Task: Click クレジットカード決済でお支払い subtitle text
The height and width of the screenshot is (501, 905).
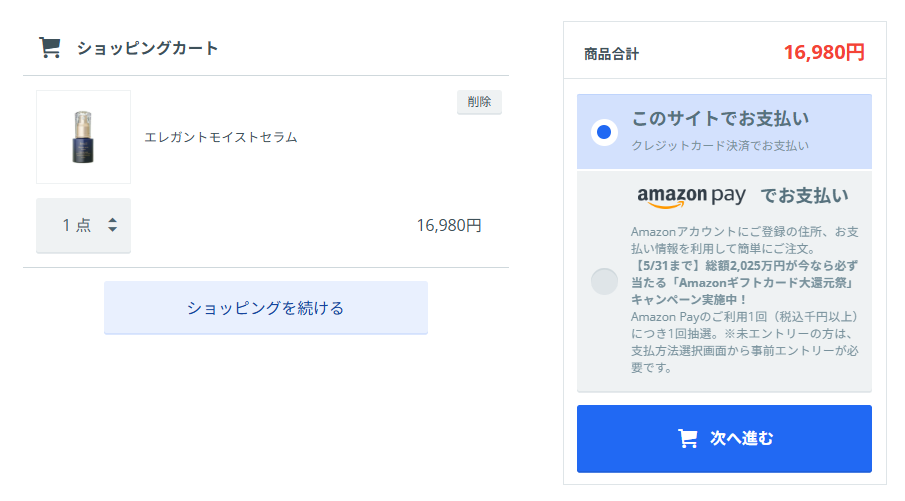Action: [720, 145]
